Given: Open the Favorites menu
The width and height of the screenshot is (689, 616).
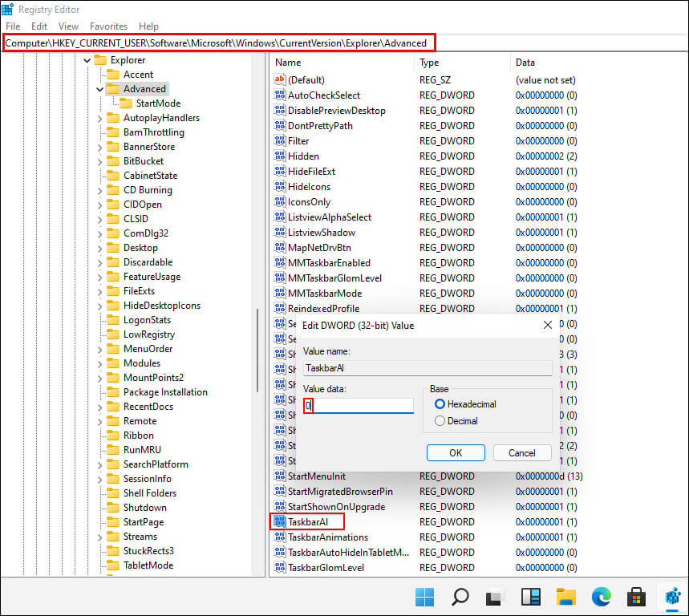Looking at the screenshot, I should point(108,26).
